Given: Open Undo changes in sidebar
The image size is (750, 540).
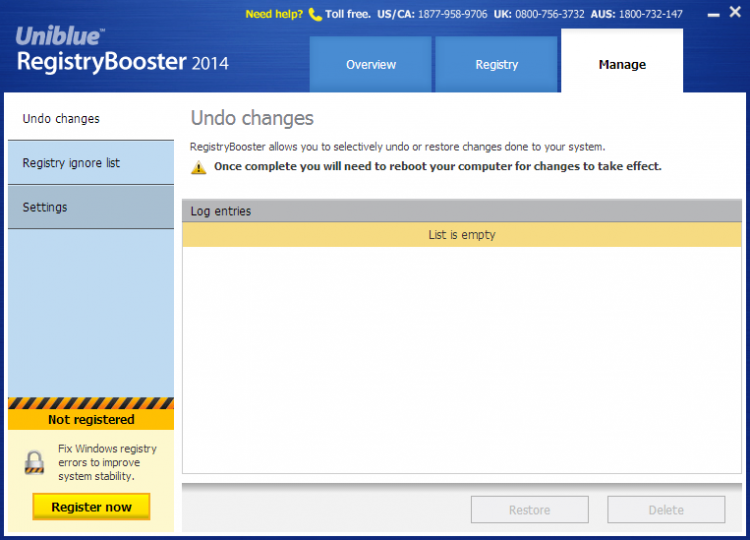Looking at the screenshot, I should click(x=91, y=119).
